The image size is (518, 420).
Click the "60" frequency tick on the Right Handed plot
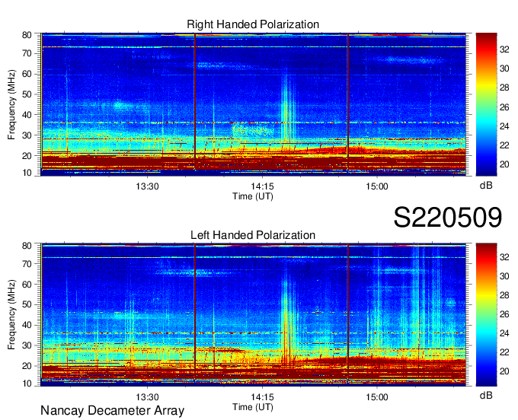click(x=27, y=74)
